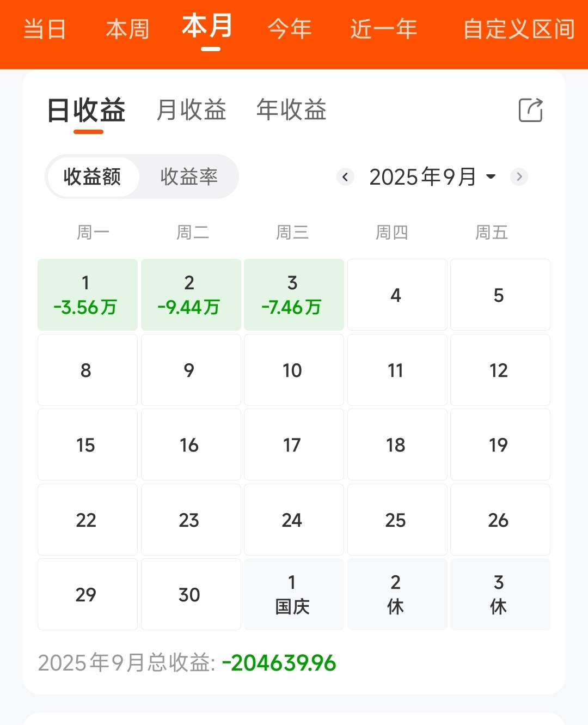Toggle to 收益率 view

pyautogui.click(x=189, y=177)
